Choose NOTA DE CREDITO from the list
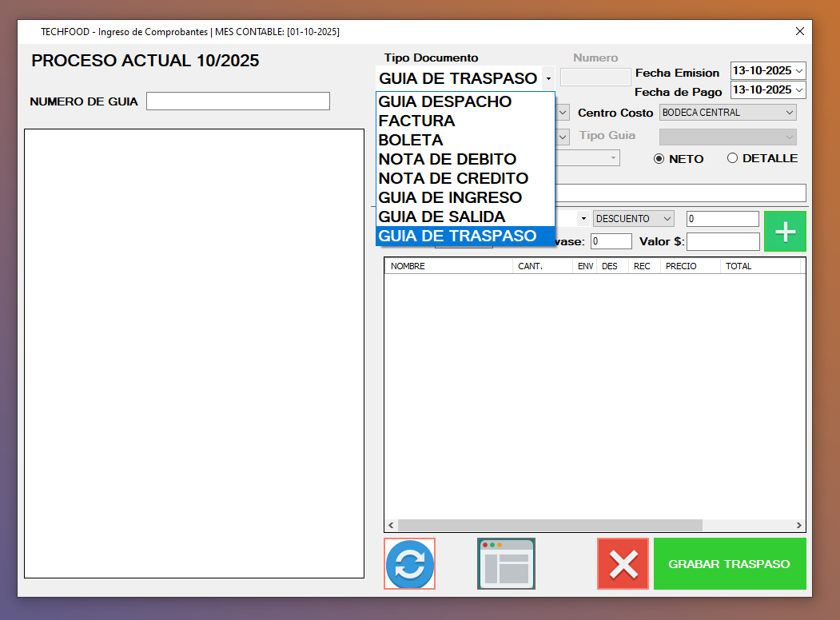 (453, 178)
